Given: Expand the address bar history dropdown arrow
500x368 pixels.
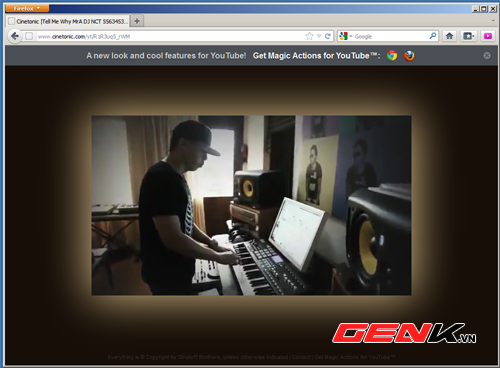Looking at the screenshot, I should pos(319,36).
